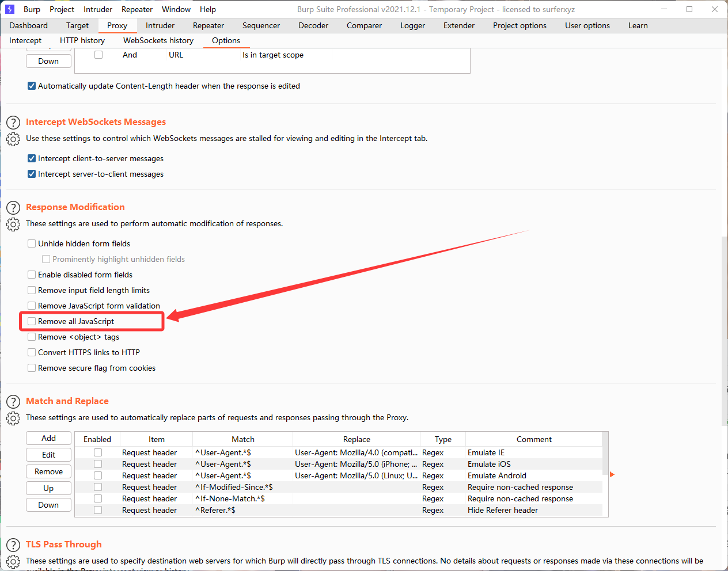Open help for Response Modification section
The image size is (728, 571).
point(13,208)
